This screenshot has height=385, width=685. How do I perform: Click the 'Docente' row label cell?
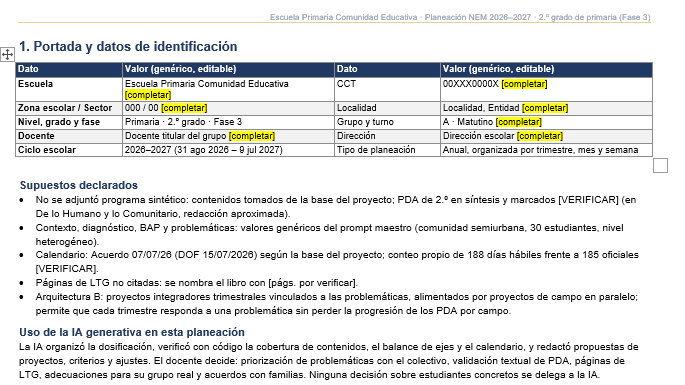[x=69, y=136]
